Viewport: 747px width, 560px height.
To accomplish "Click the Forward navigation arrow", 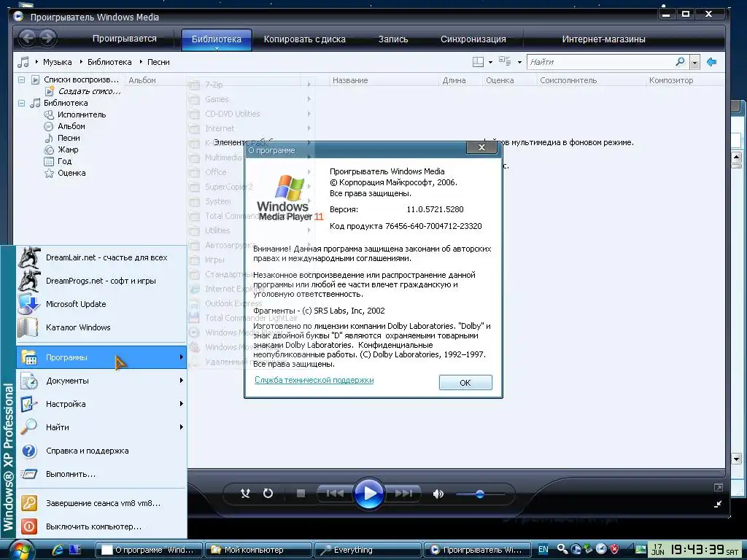I will click(x=47, y=38).
